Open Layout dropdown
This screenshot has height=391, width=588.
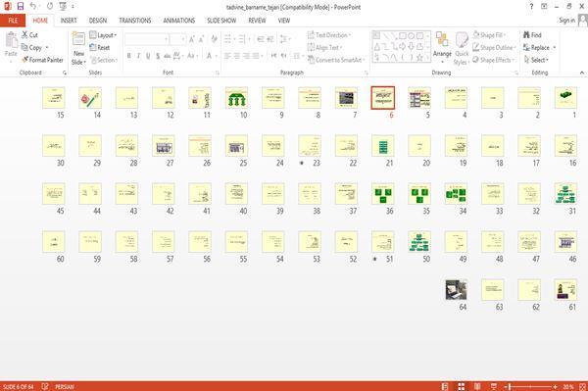click(x=103, y=35)
